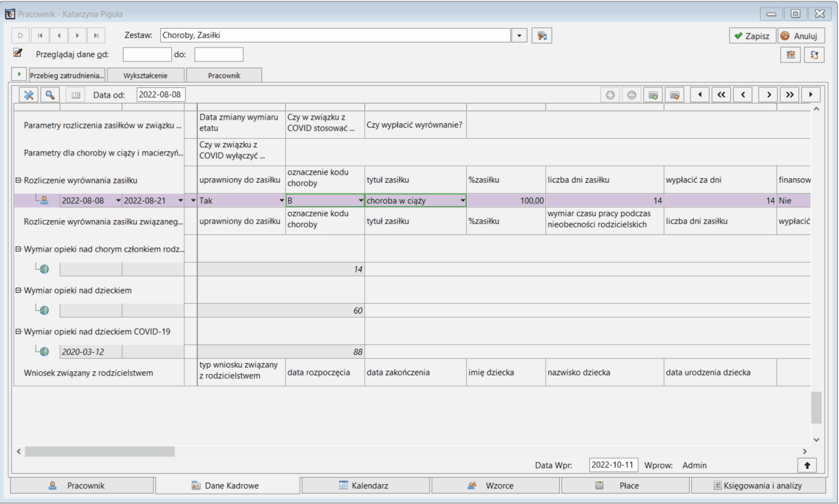Click the person icon in highlighted 2022-08-08 row
This screenshot has height=504, width=839.
click(43, 200)
